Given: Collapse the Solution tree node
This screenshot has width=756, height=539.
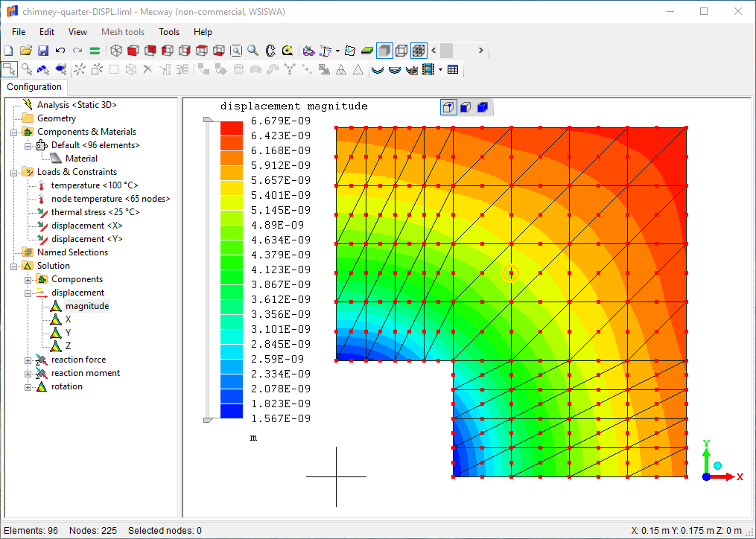Looking at the screenshot, I should [14, 266].
